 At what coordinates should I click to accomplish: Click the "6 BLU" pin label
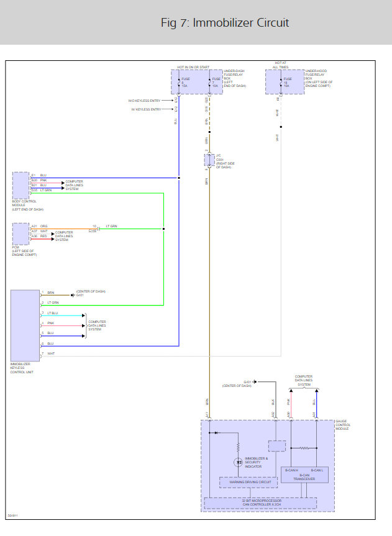pos(48,343)
